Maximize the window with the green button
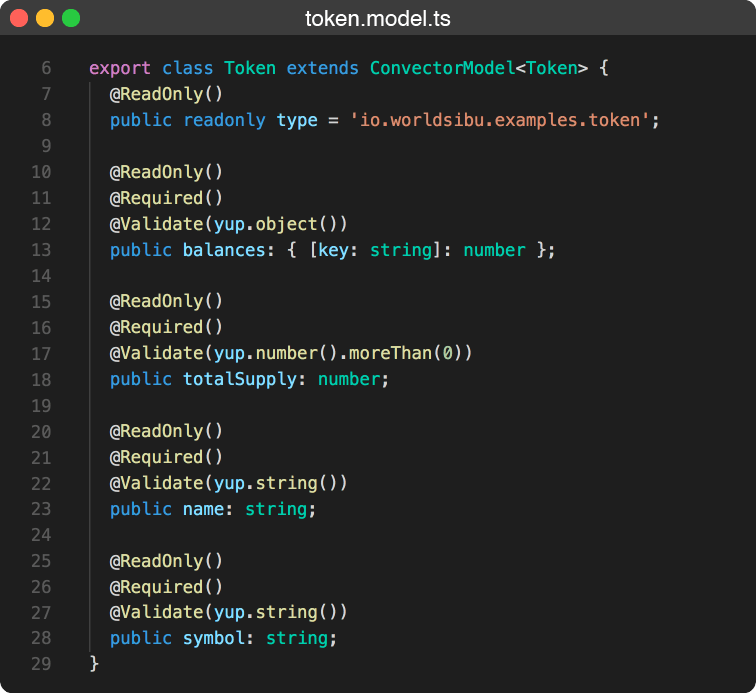The width and height of the screenshot is (756, 693). tap(71, 18)
